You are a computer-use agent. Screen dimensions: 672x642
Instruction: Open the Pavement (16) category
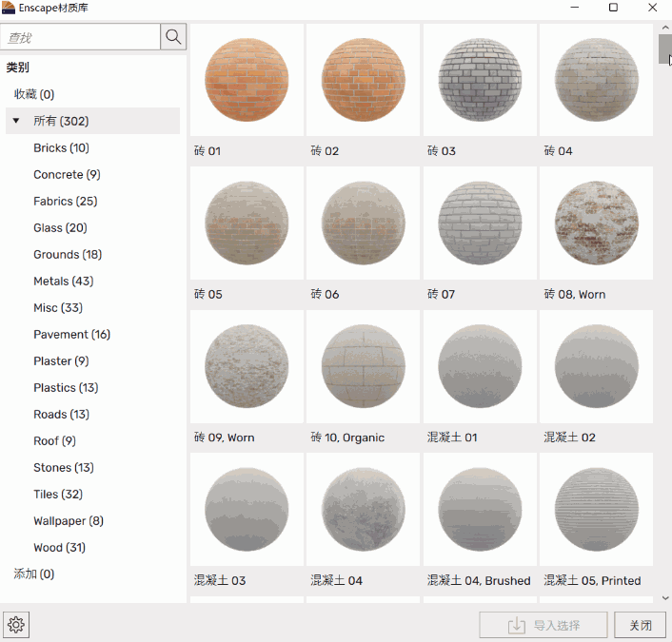[x=71, y=335]
